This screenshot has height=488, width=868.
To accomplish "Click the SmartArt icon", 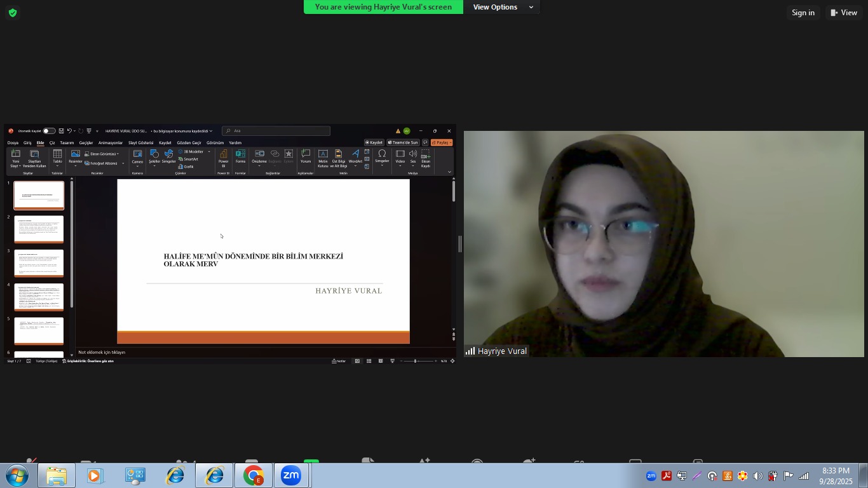I will (x=188, y=159).
